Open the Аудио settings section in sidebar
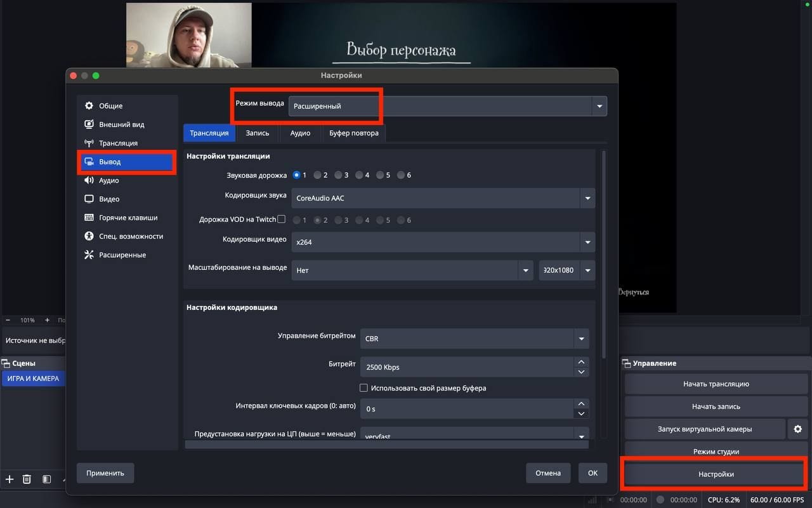Screen dimensions: 812x508 (109, 180)
